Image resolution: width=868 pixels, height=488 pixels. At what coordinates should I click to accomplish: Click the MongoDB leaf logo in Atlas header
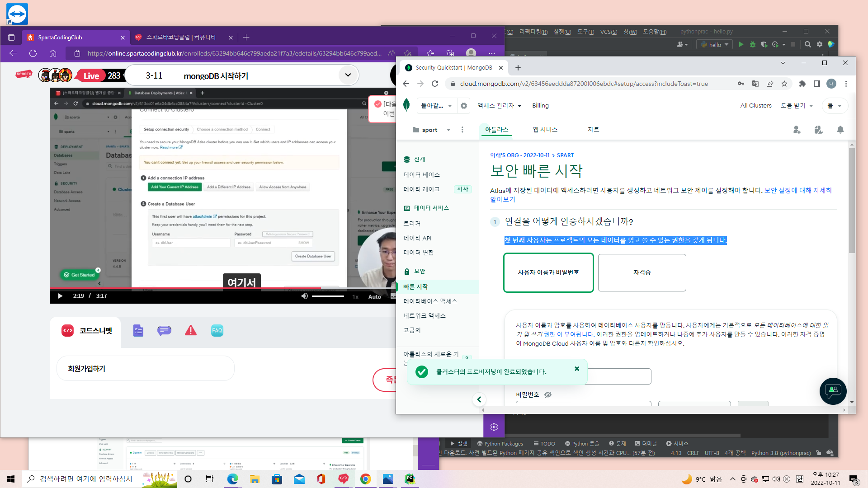pos(406,105)
